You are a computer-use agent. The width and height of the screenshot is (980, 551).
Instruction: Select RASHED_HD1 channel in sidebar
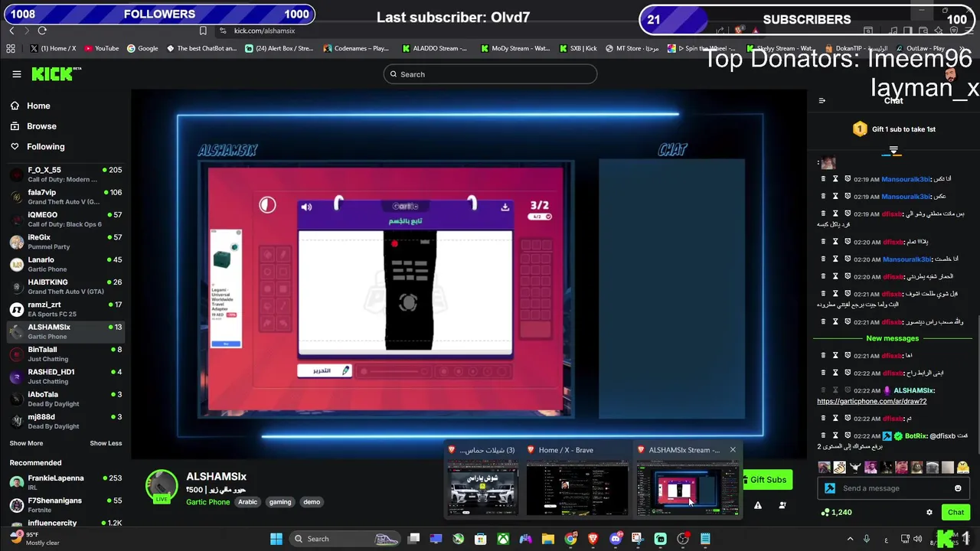coord(65,377)
